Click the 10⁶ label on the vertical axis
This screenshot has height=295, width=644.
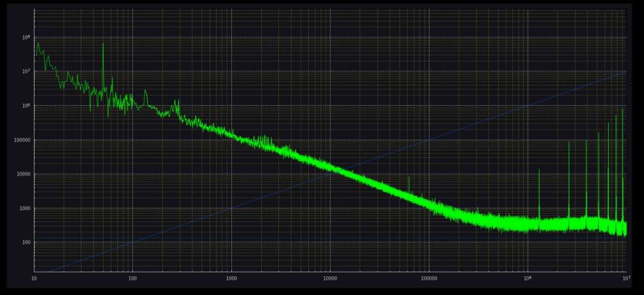point(26,106)
